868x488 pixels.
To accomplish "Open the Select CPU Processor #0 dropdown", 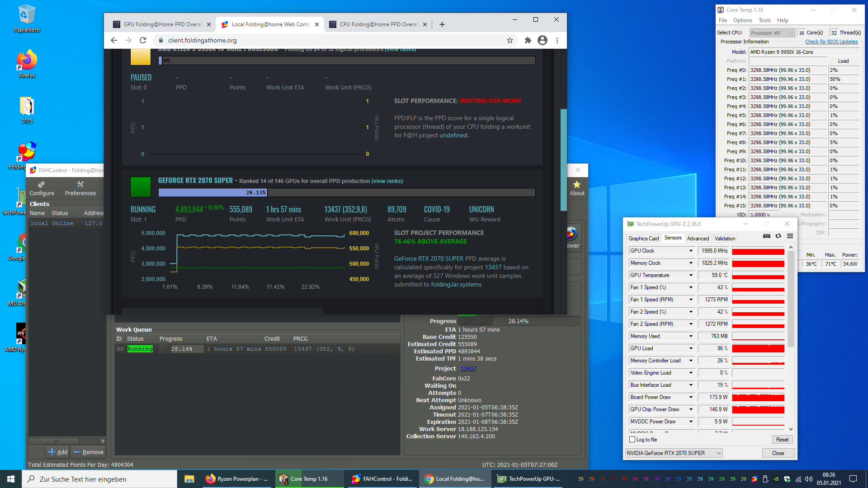I will (x=772, y=33).
